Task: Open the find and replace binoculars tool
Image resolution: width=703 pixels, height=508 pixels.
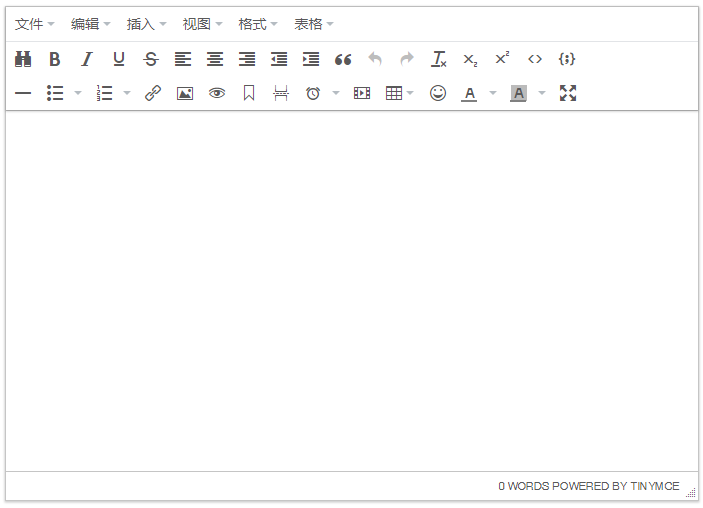Action: 23,59
